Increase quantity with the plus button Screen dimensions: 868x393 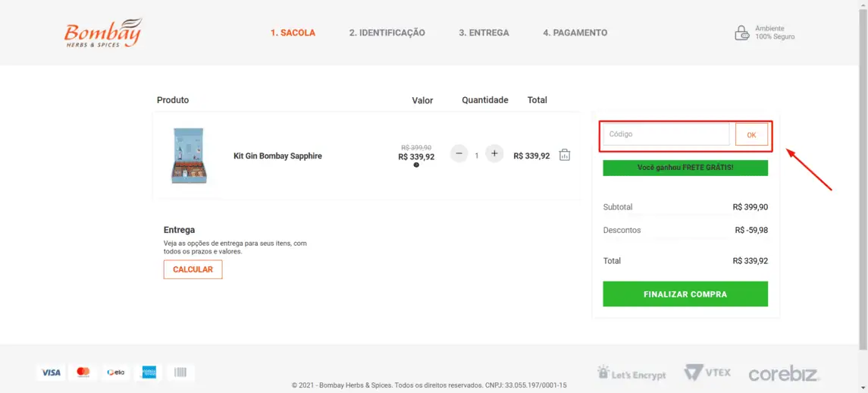494,154
